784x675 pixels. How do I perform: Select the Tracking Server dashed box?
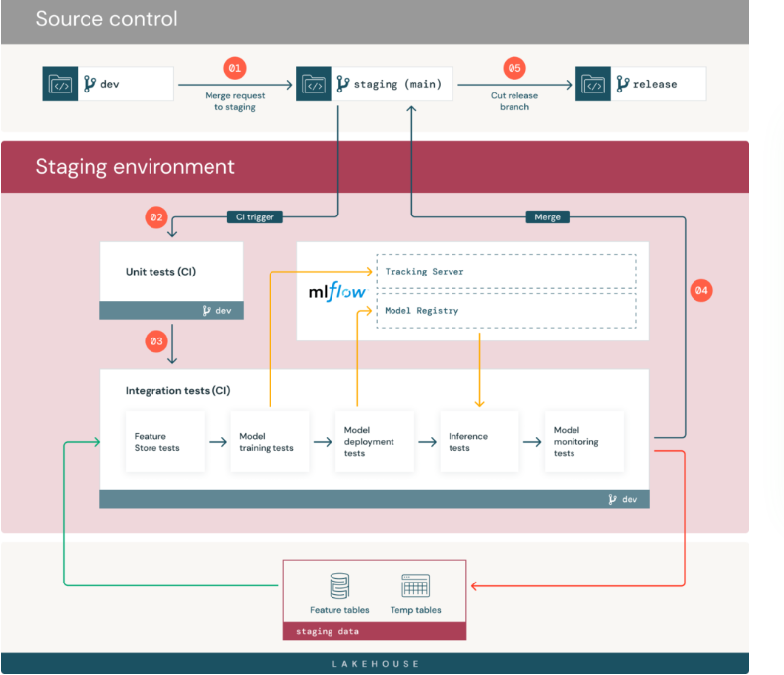[506, 272]
